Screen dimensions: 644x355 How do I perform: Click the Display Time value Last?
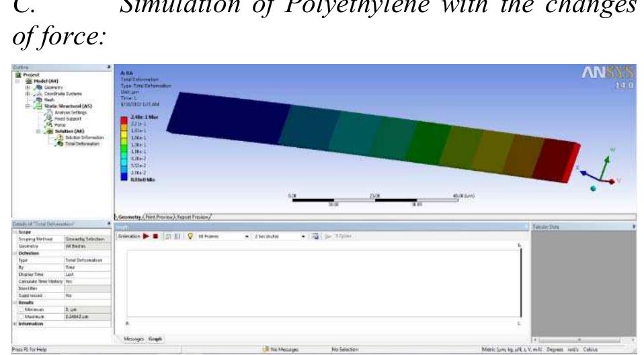click(x=87, y=274)
